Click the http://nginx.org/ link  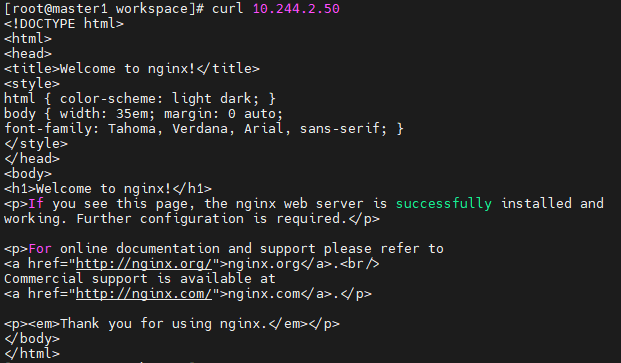[144, 264]
